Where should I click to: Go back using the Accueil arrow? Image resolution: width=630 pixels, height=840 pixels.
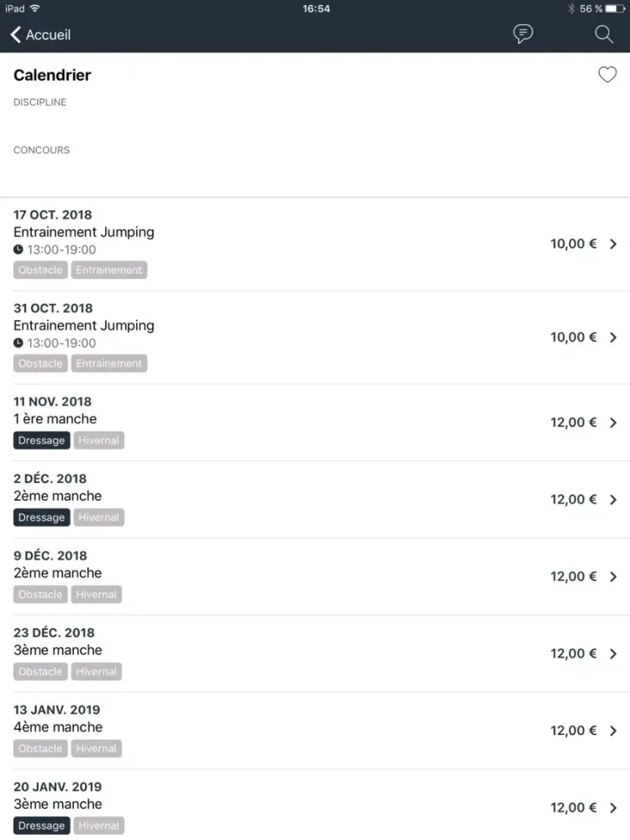40,34
